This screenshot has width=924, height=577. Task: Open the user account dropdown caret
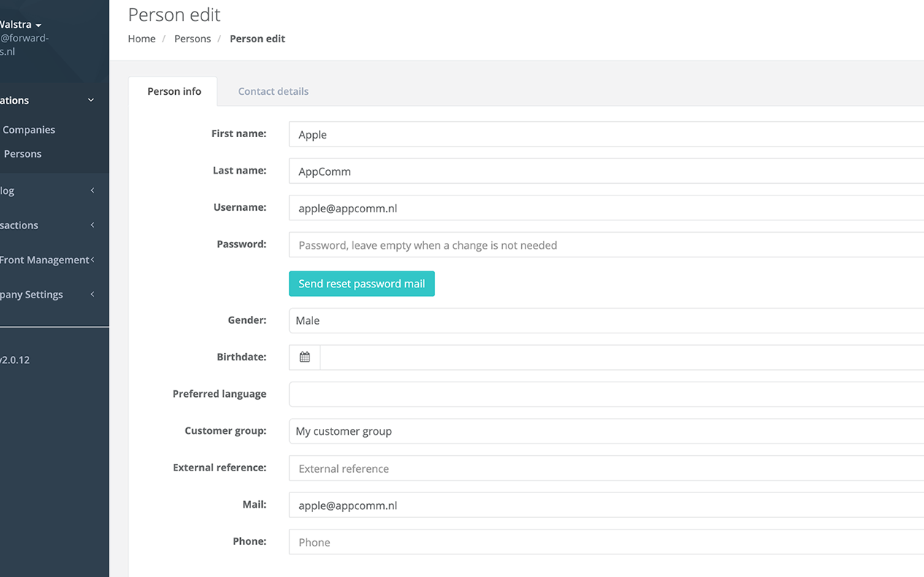pyautogui.click(x=38, y=26)
